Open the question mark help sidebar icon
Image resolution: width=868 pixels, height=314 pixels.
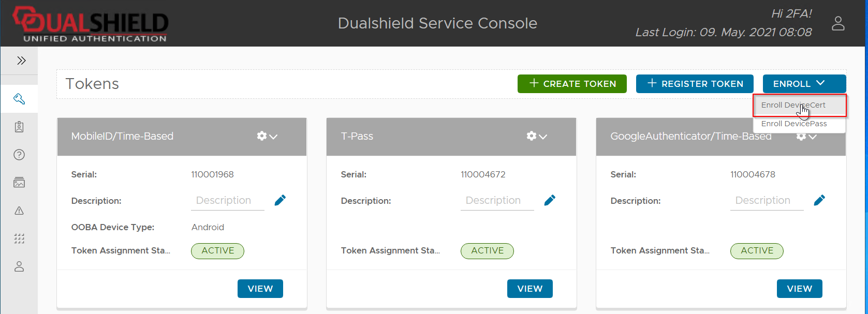click(19, 155)
